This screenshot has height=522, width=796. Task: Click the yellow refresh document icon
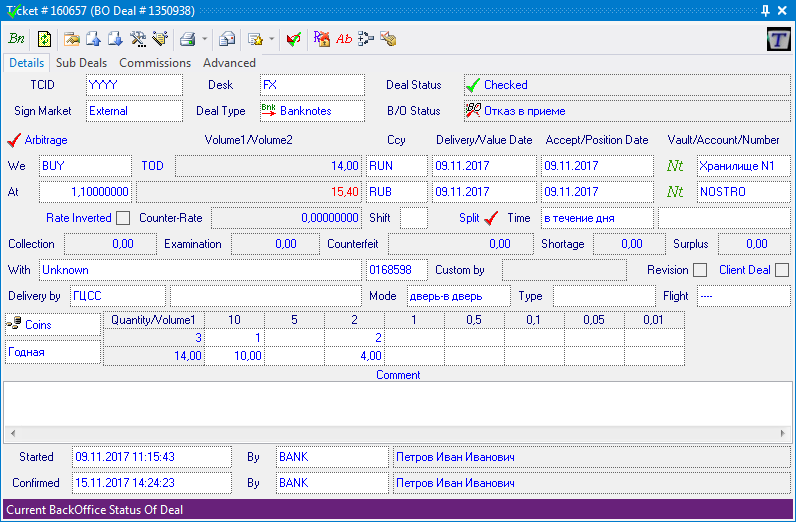(44, 39)
